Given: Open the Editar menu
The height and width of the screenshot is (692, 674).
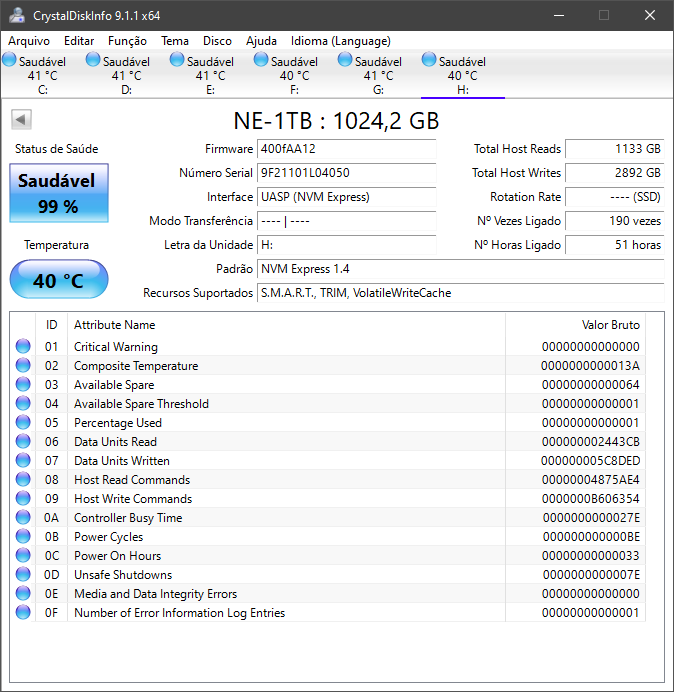Looking at the screenshot, I should (79, 41).
